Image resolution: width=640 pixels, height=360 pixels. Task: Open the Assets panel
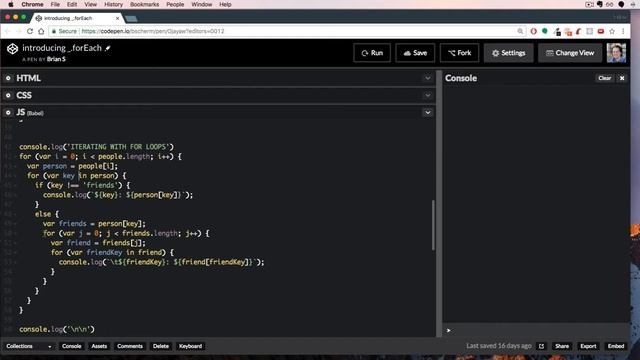[99, 346]
